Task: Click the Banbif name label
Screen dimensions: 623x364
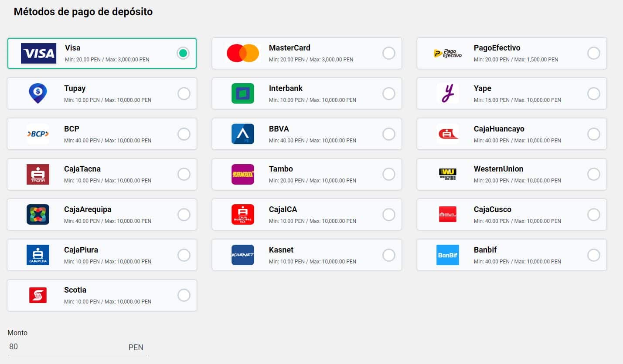Action: pyautogui.click(x=485, y=250)
